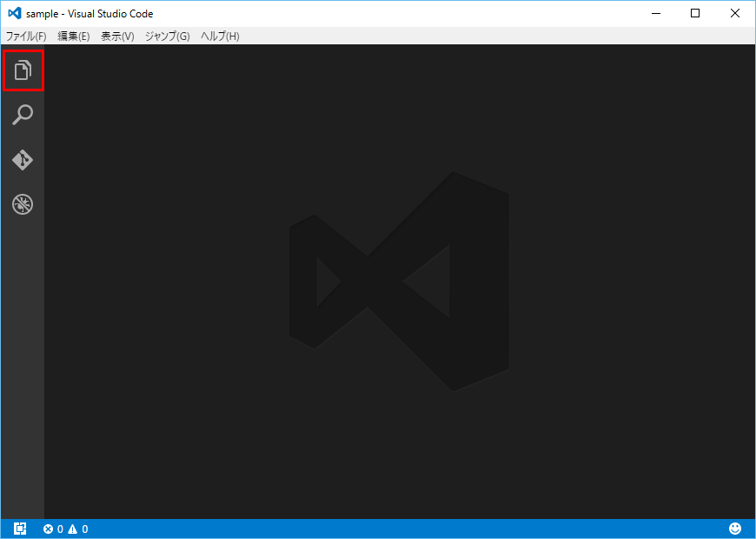Viewport: 756px width, 539px height.
Task: Open the 表示(V) menu
Action: coord(117,37)
